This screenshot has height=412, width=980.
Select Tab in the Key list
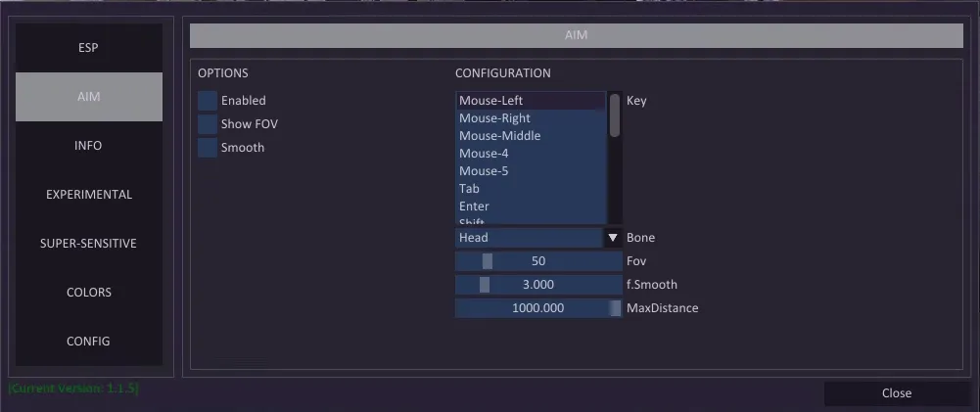click(531, 189)
